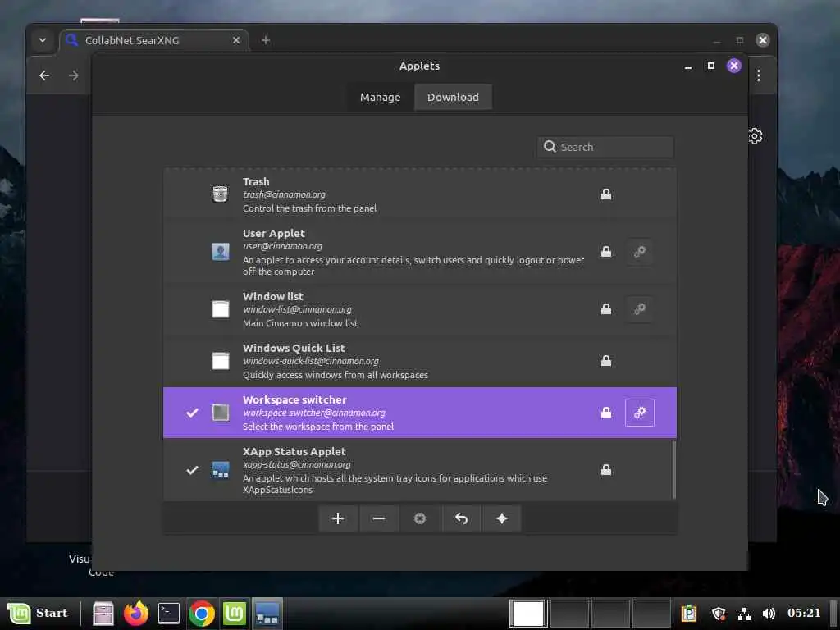This screenshot has width=840, height=630.
Task: Switch to the first workspace
Action: (528, 614)
